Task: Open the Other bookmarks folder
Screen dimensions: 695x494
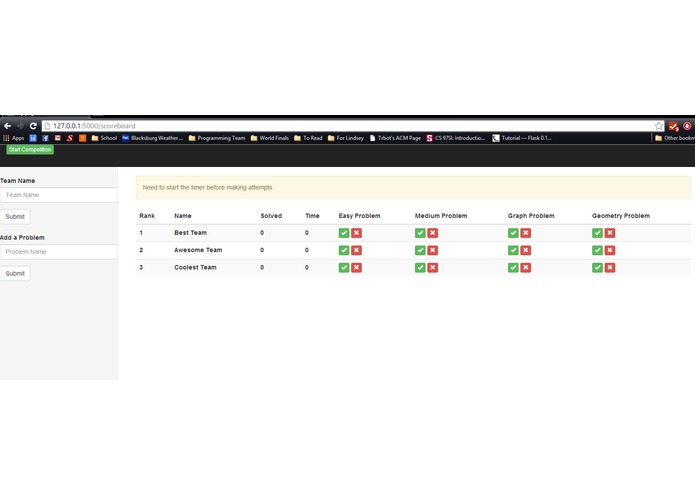Action: tap(675, 138)
